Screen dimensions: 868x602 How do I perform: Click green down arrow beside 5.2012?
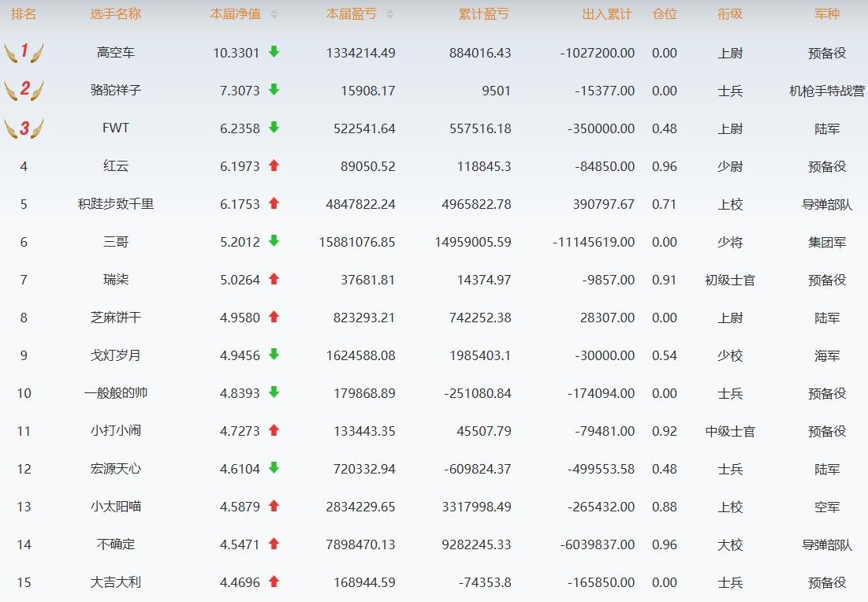point(274,241)
